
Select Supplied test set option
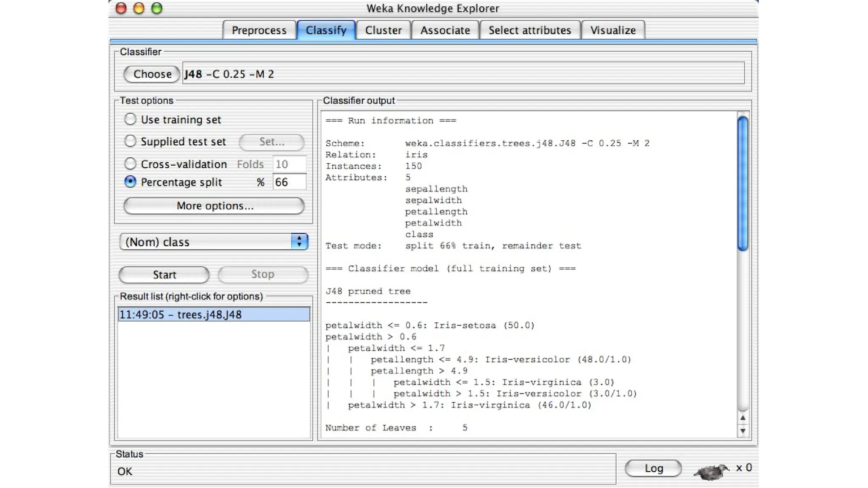click(x=130, y=141)
